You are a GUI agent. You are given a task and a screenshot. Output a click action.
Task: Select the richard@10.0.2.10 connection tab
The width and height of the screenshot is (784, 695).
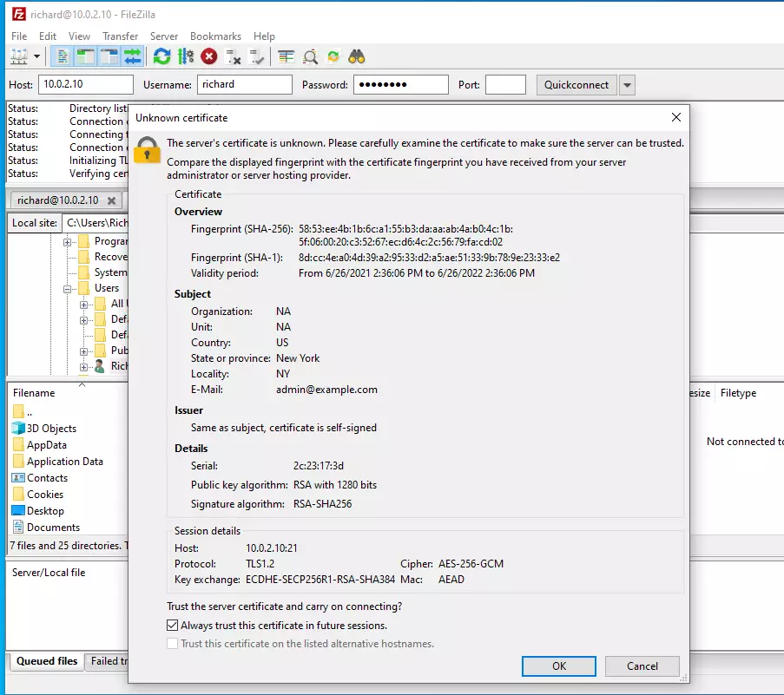[58, 200]
